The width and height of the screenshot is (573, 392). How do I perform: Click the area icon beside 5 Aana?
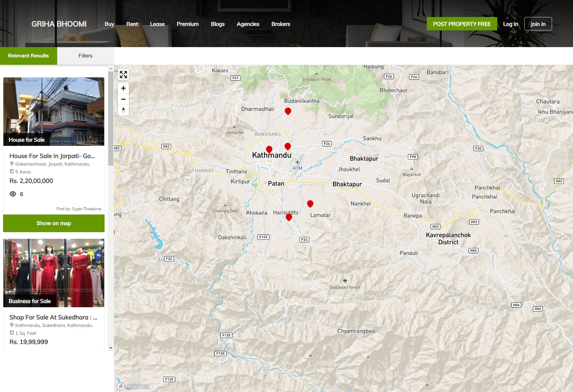12,171
